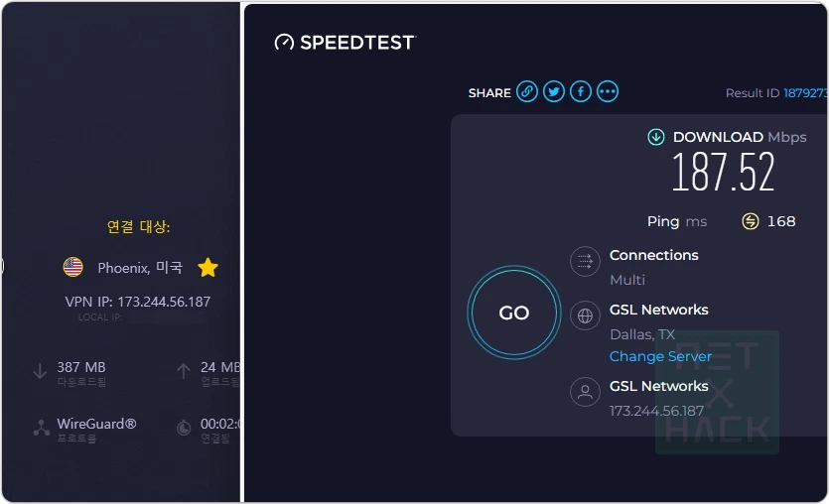Toggle the favorite star for Phoenix
This screenshot has height=504, width=829.
click(207, 268)
